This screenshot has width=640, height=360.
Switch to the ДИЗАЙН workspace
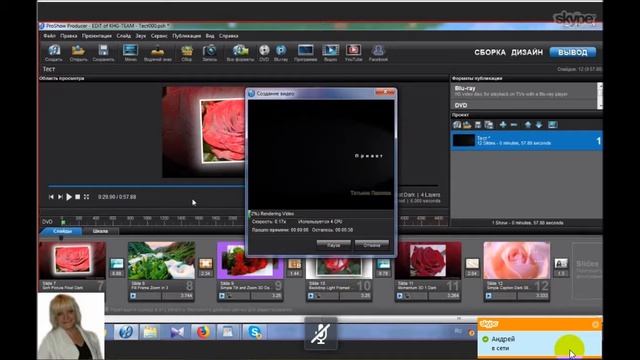527,52
